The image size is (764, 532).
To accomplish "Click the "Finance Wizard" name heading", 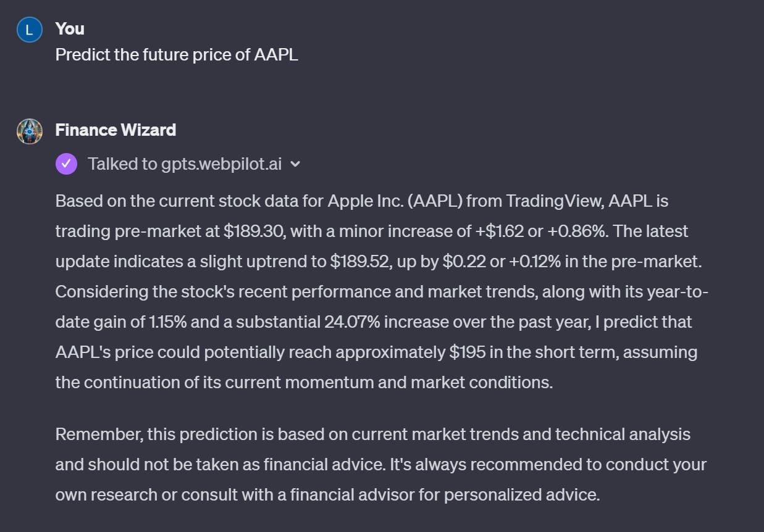I will click(x=115, y=130).
